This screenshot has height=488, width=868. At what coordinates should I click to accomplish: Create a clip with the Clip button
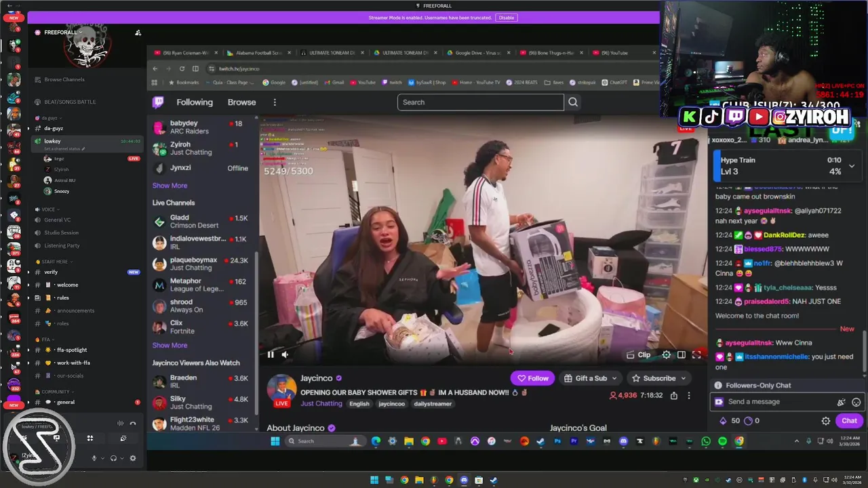pos(638,354)
